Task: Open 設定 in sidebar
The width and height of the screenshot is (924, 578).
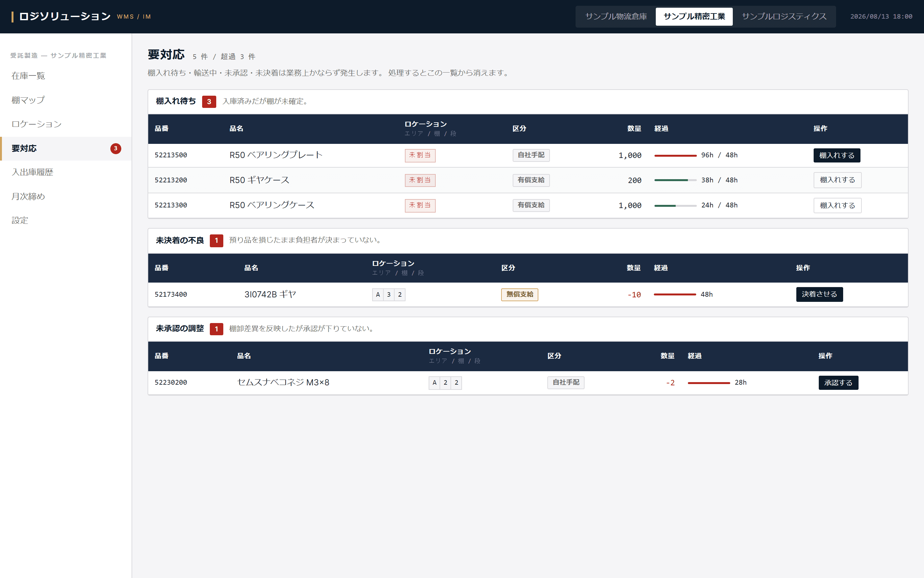Action: [66, 220]
